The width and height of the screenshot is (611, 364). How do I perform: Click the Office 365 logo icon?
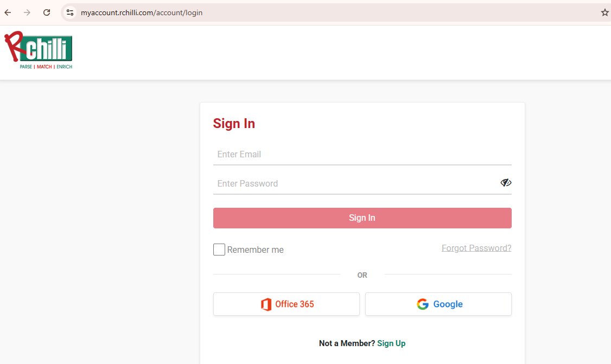coord(266,304)
